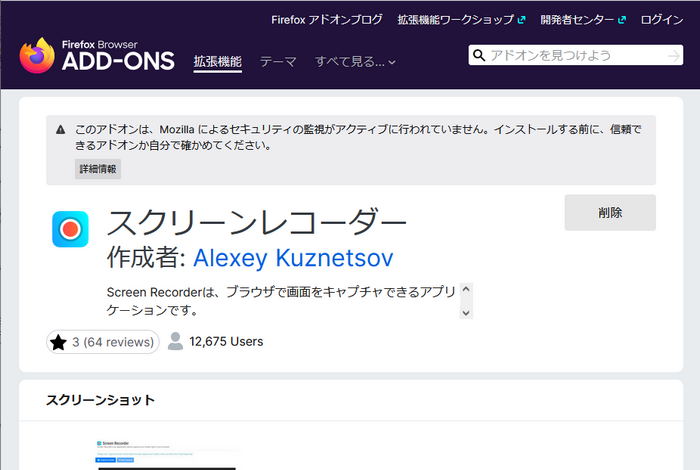Image resolution: width=700 pixels, height=470 pixels.
Task: Click the warning triangle icon in the notice
Action: pos(61,130)
